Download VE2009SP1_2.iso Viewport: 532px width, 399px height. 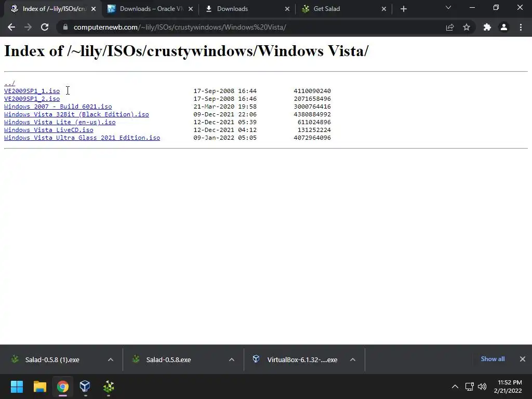[32, 99]
